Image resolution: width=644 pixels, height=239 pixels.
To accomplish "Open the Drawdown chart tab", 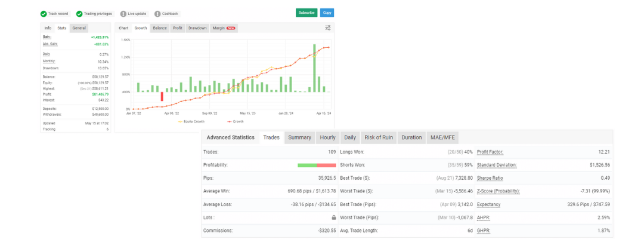I will tap(197, 28).
